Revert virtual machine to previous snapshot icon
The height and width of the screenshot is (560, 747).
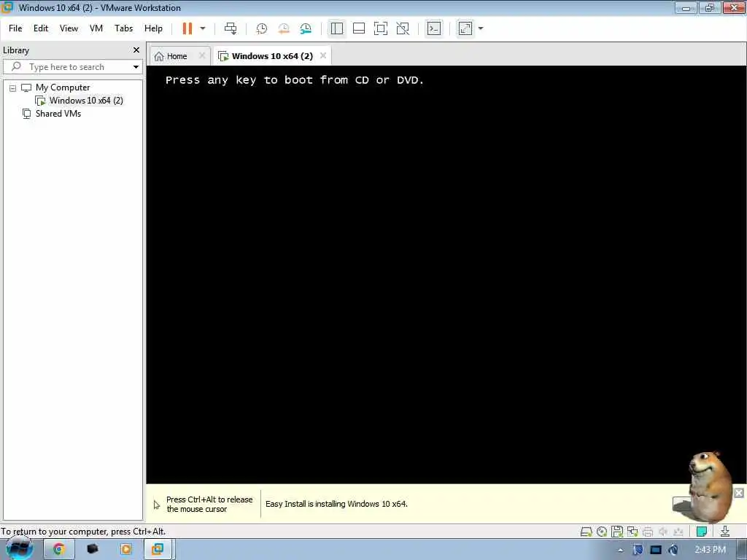pyautogui.click(x=284, y=28)
